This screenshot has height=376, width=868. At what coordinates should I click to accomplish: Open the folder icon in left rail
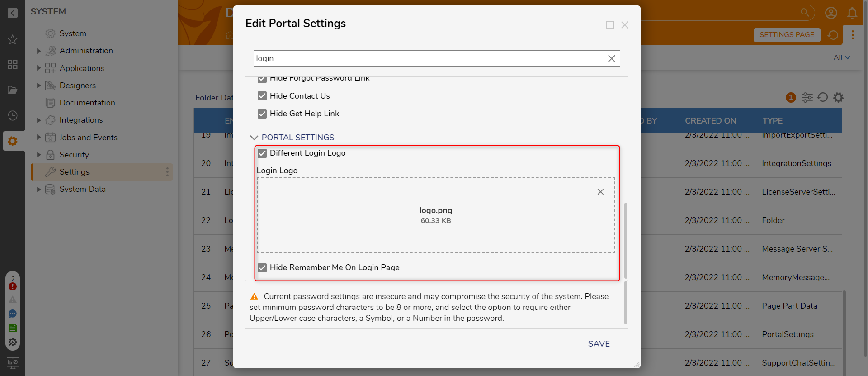[x=13, y=90]
